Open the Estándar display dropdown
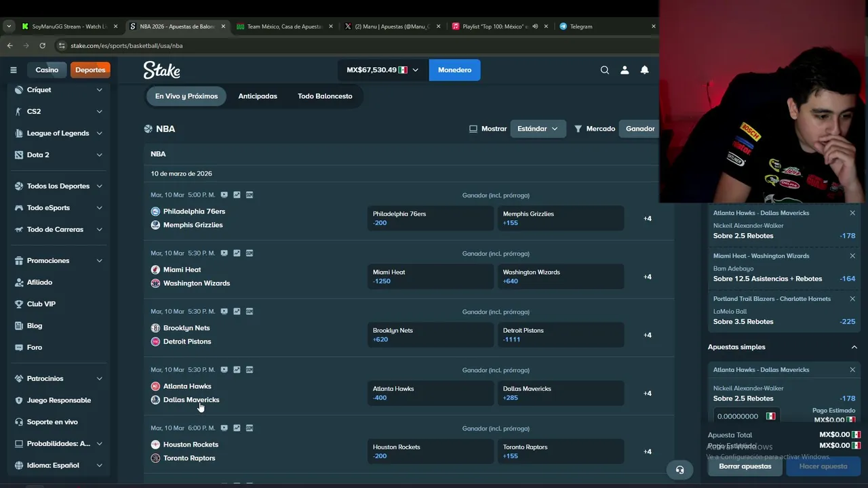Screen dimensions: 868x488 (538, 129)
